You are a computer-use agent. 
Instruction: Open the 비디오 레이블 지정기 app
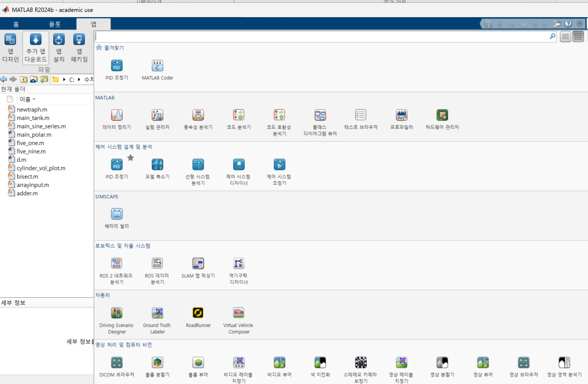239,370
